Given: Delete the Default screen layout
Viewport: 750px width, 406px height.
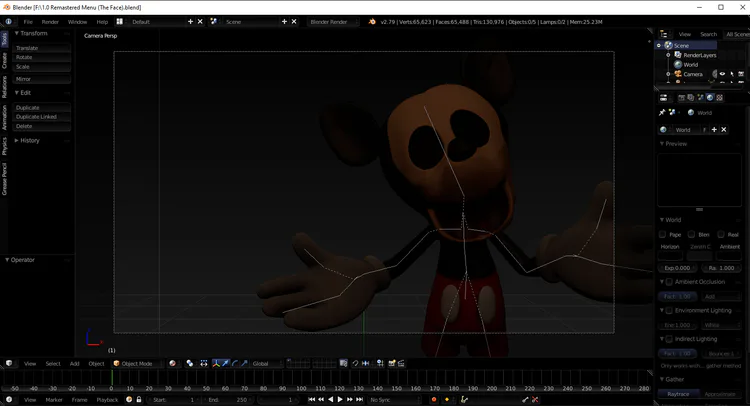Looking at the screenshot, I should click(200, 22).
